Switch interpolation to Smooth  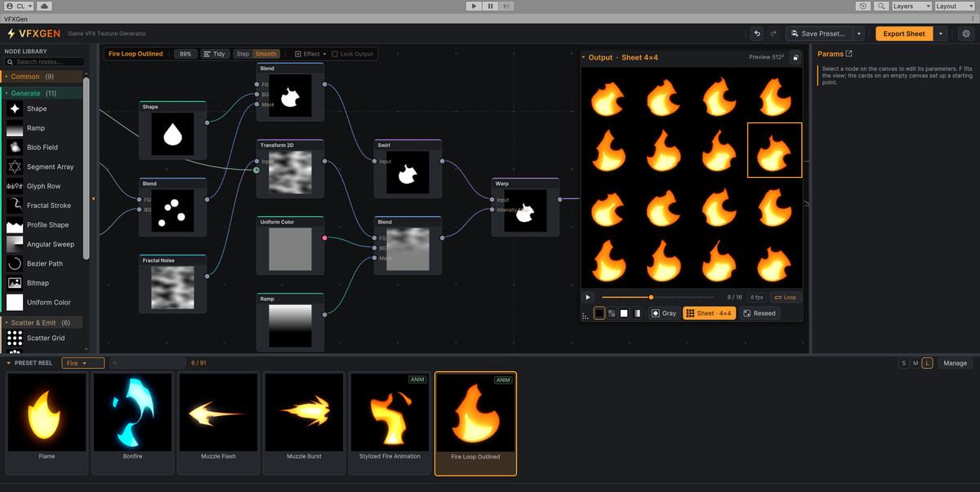pyautogui.click(x=265, y=54)
